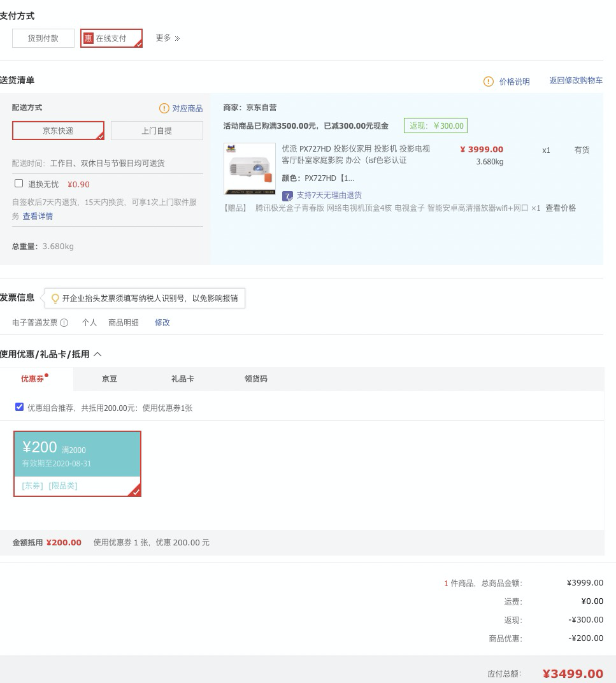This screenshot has height=683, width=616.
Task: Collapse the 使用优惠/礼品卡/抵用 section
Action: click(97, 354)
